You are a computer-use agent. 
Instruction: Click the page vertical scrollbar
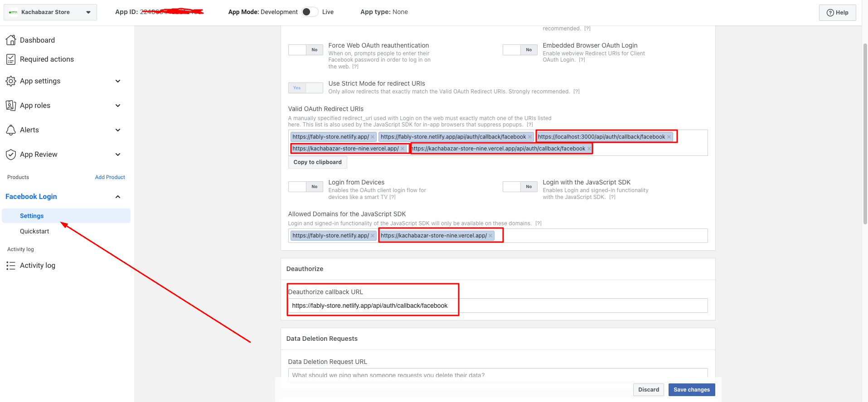point(865,134)
